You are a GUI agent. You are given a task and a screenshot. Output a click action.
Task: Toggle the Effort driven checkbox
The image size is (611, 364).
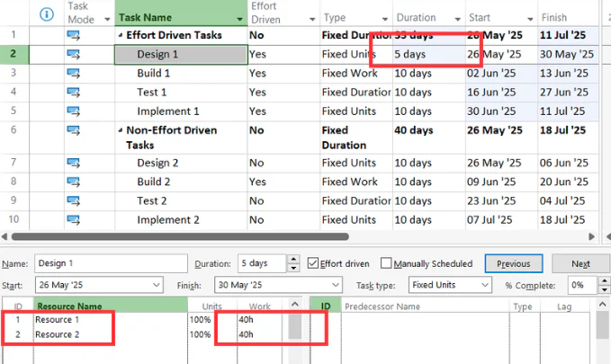pos(313,263)
